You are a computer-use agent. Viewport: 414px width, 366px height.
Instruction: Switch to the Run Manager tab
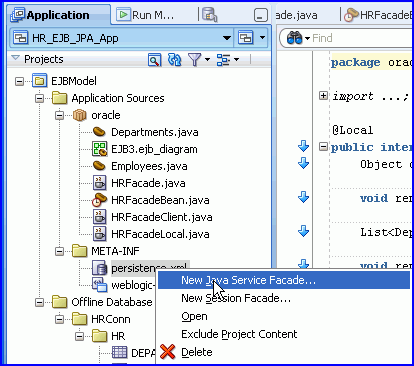click(x=146, y=15)
